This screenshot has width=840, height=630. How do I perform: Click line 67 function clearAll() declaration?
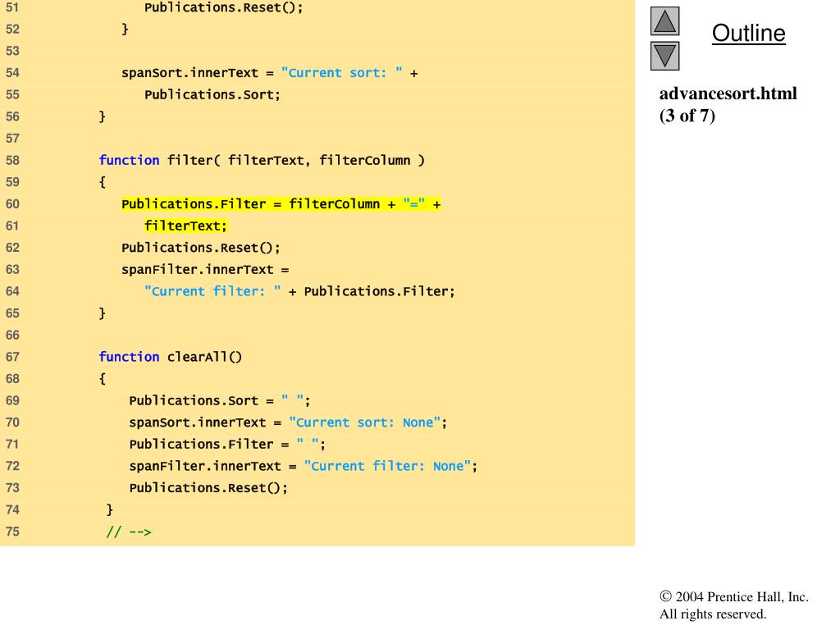pyautogui.click(x=171, y=357)
